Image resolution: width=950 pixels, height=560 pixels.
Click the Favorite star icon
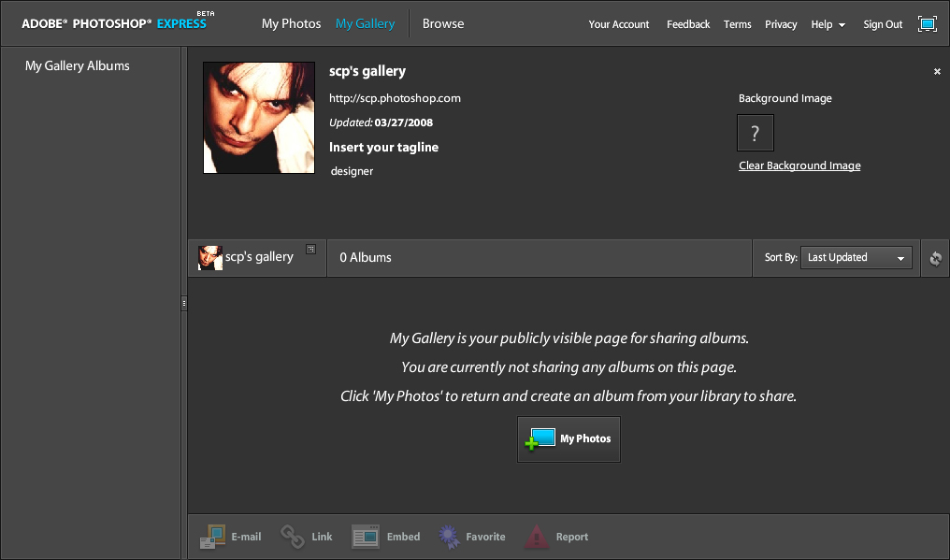coord(450,537)
